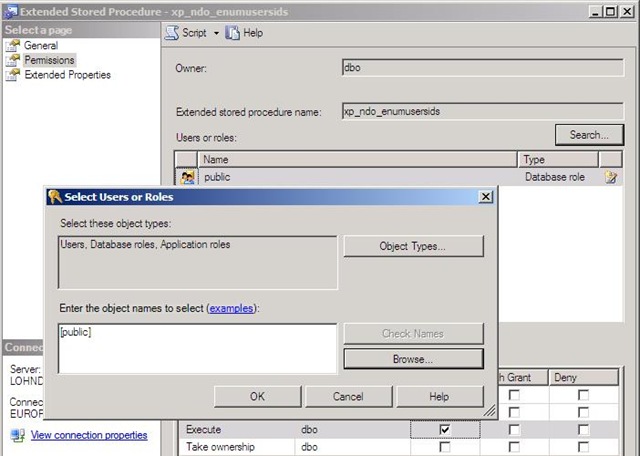Click the Deny column header
640x456 pixels.
tap(584, 377)
